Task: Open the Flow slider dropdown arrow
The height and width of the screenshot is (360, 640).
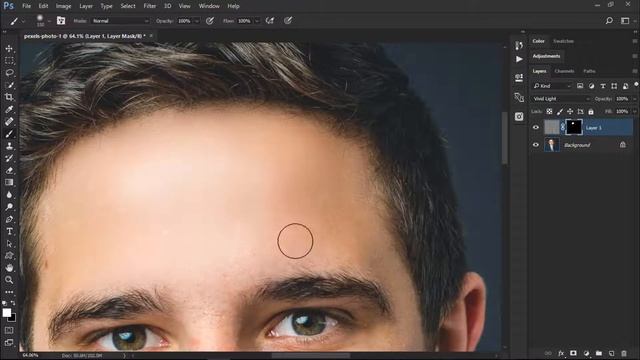Action: pyautogui.click(x=257, y=20)
